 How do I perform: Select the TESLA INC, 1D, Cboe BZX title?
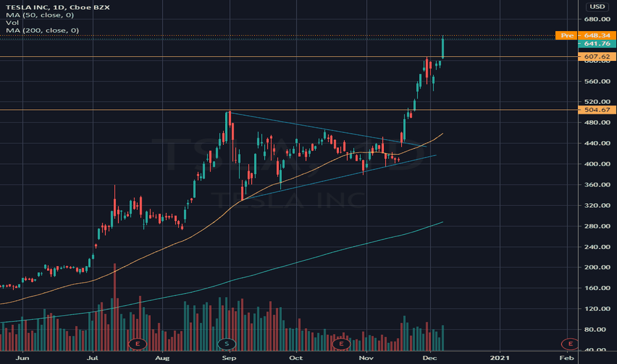click(x=58, y=7)
